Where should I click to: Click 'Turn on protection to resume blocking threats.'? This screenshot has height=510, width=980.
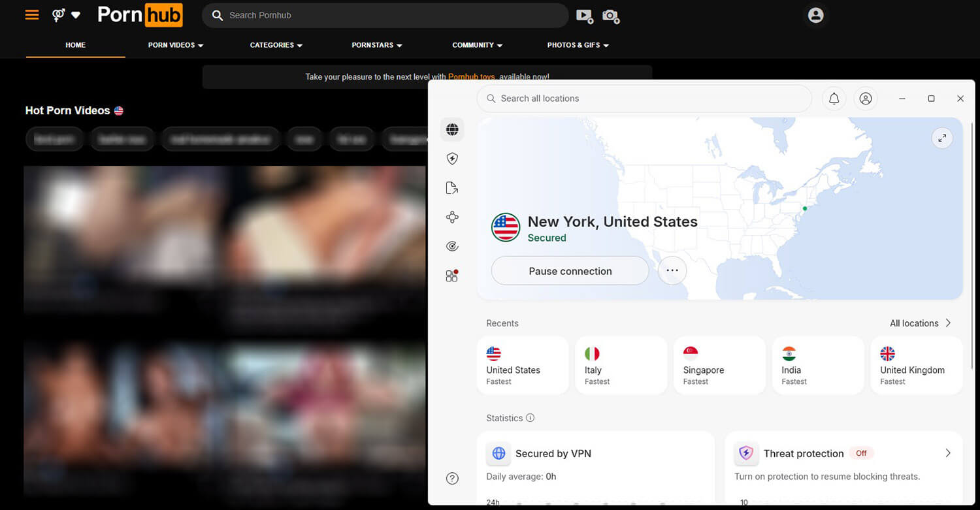point(827,477)
